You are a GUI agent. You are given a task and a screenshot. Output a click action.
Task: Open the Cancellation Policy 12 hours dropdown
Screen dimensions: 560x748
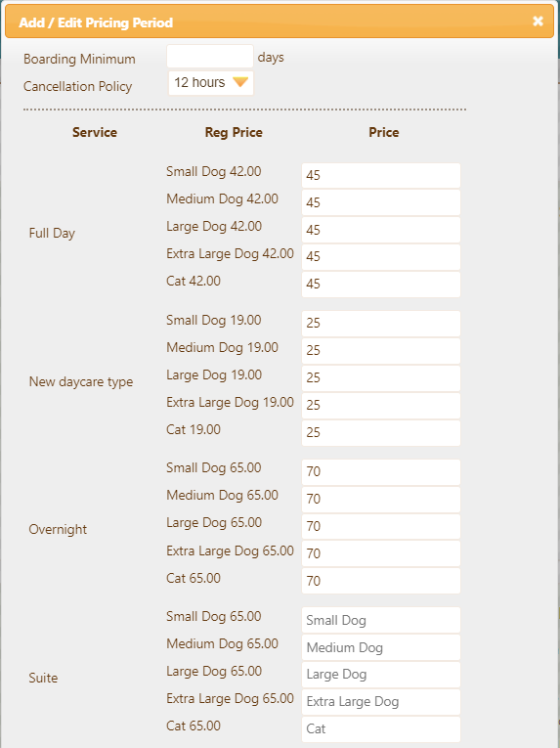(211, 83)
